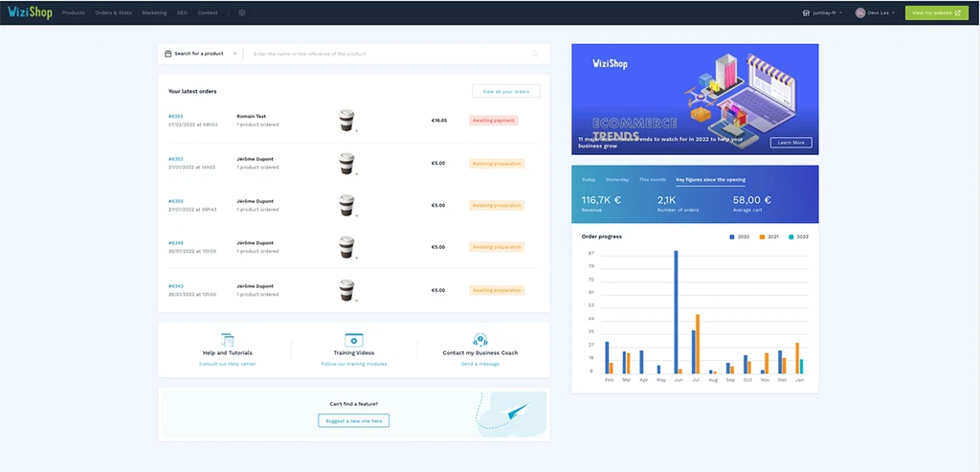The width and height of the screenshot is (980, 472).
Task: Open order #6355 link
Action: tap(176, 116)
